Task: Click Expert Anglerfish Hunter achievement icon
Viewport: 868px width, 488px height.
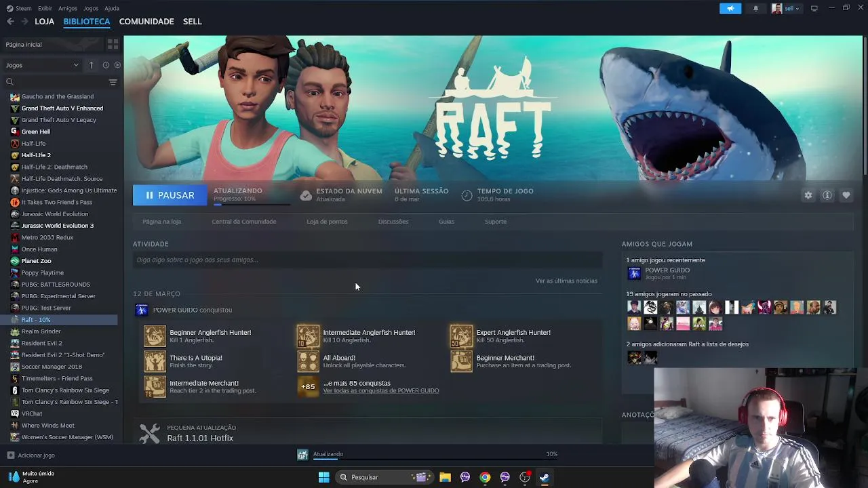Action: tap(461, 336)
